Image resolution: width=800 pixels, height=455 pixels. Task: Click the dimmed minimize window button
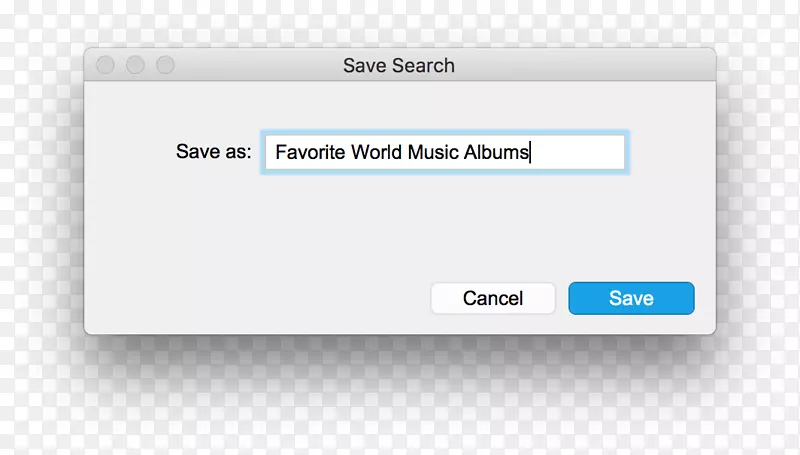pyautogui.click(x=135, y=65)
